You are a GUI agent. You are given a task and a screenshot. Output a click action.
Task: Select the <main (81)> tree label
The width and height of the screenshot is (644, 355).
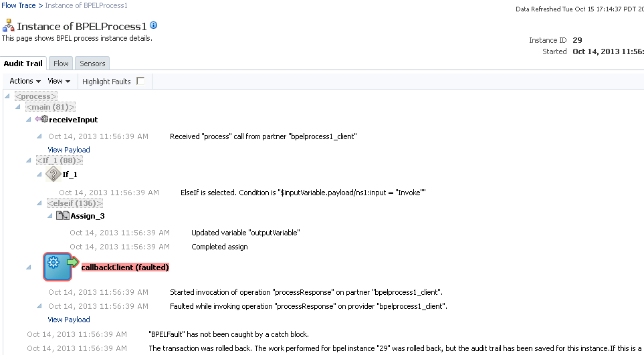(x=50, y=107)
